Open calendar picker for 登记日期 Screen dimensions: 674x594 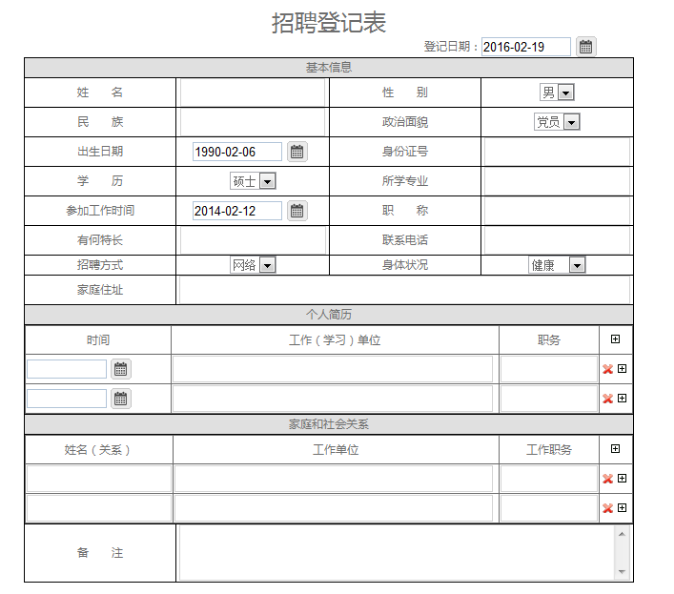pyautogui.click(x=585, y=46)
